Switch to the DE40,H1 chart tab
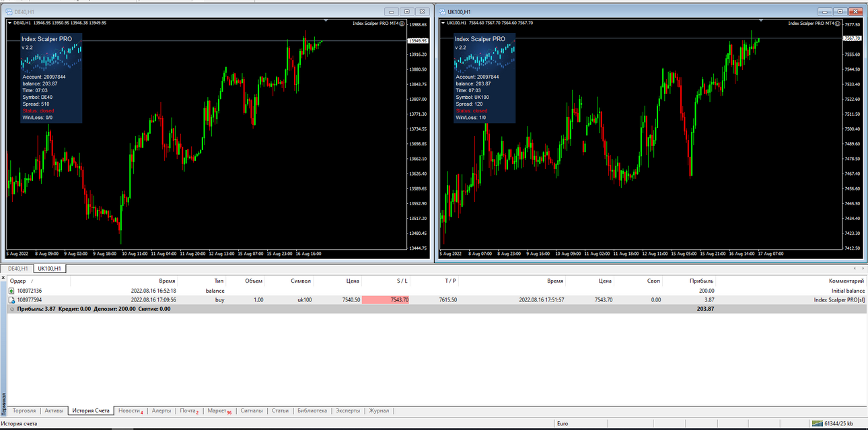Screen dimensions: 868x430 [17, 268]
